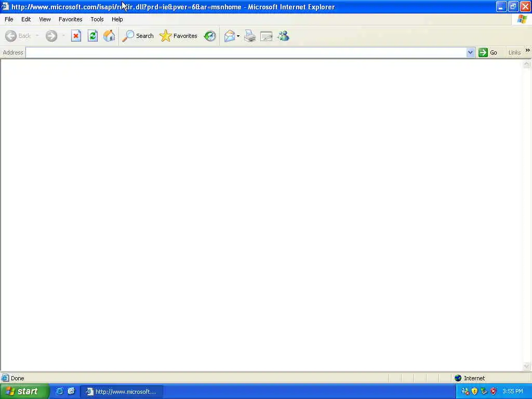Go to the Home page icon

coord(109,36)
